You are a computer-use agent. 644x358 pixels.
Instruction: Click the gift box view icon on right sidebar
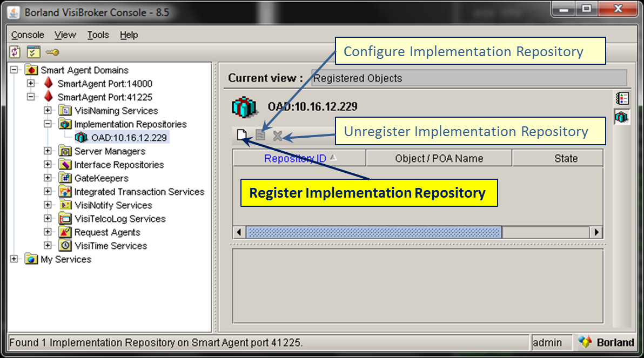point(621,117)
